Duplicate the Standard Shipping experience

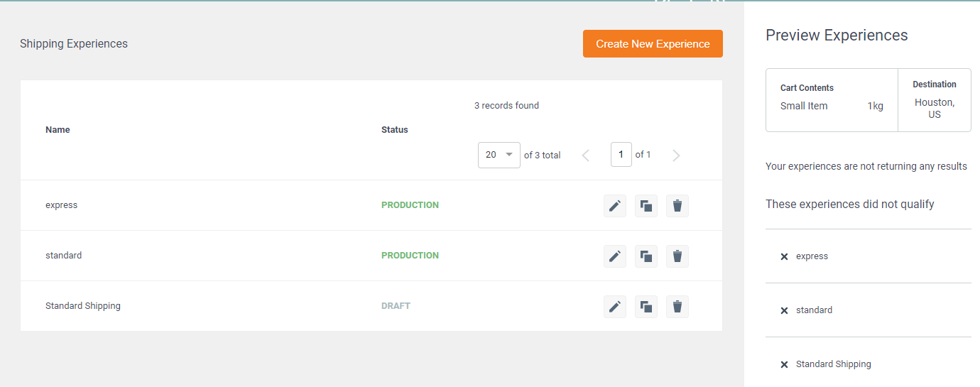click(x=646, y=307)
